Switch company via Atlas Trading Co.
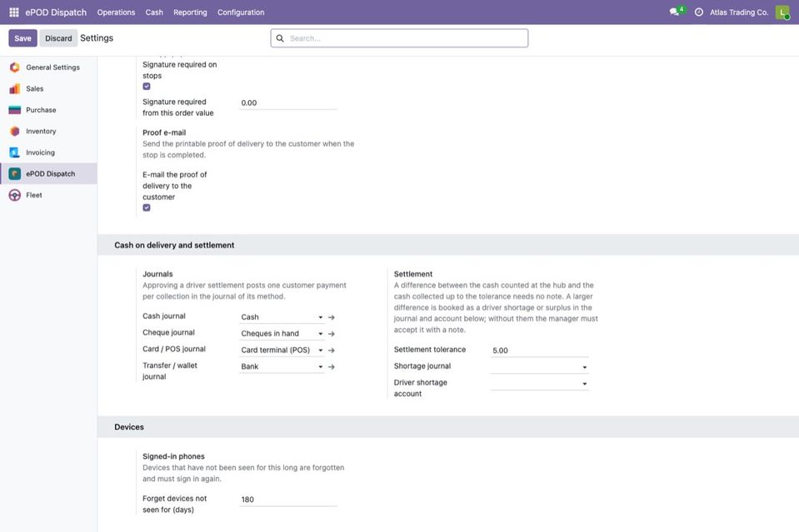The image size is (799, 532). tap(739, 12)
